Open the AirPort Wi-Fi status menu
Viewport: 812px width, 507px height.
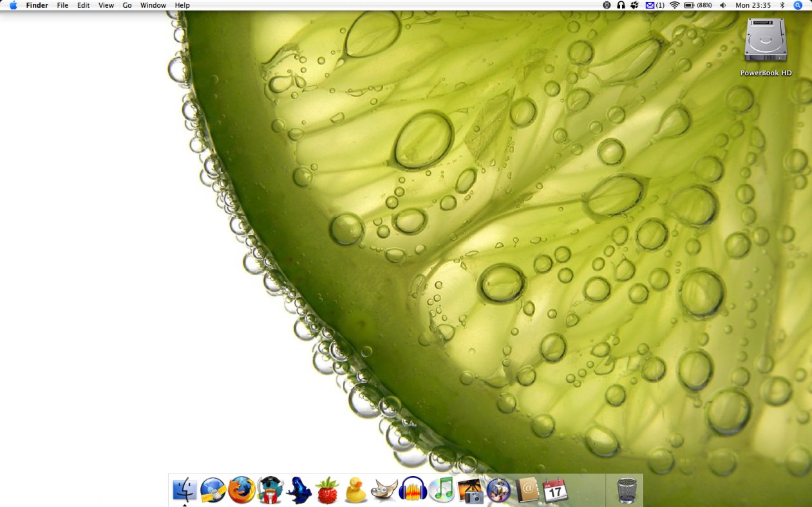pyautogui.click(x=675, y=5)
